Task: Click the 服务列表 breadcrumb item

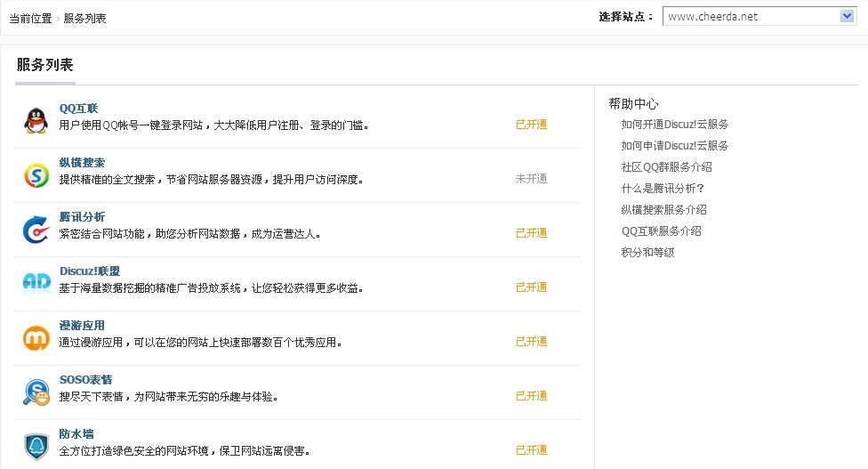Action: pyautogui.click(x=84, y=19)
